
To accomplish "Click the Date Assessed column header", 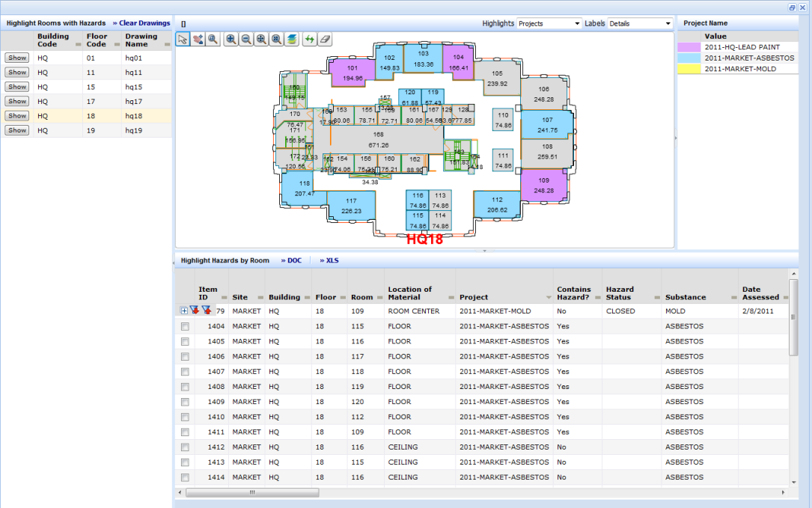I will tap(760, 293).
